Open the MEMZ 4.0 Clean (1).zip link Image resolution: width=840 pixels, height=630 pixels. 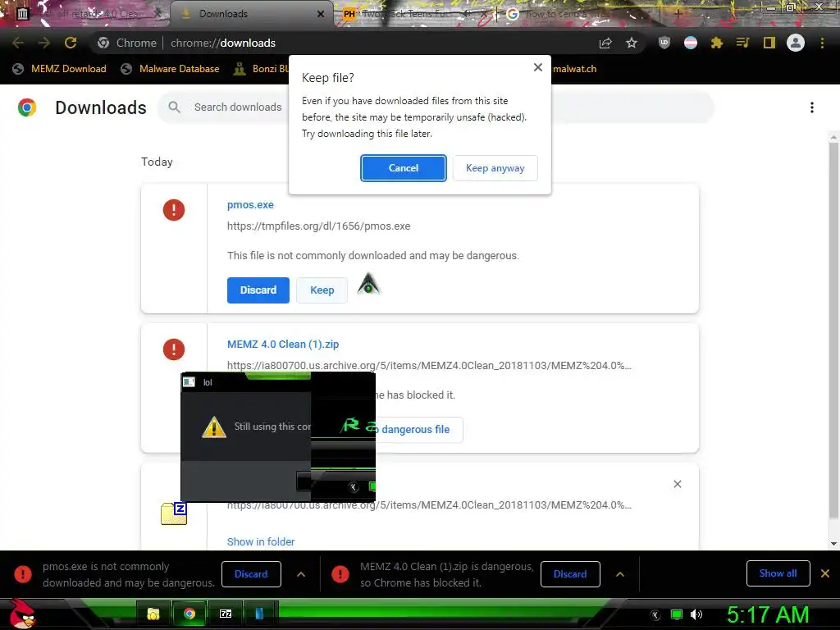click(x=283, y=344)
